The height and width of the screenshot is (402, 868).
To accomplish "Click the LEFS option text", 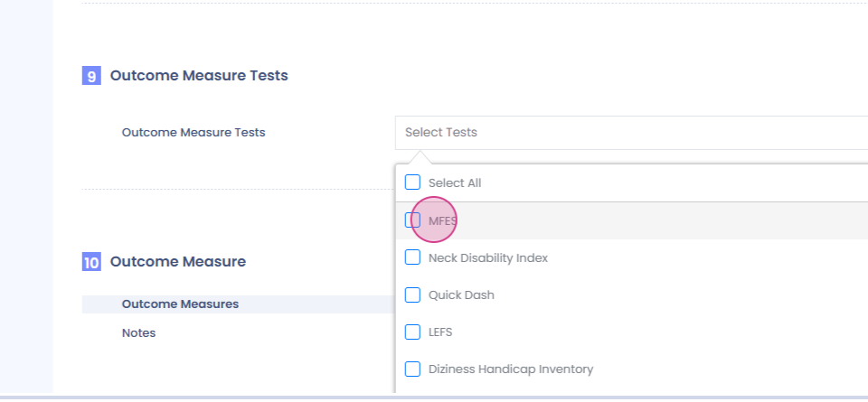I will pyautogui.click(x=440, y=332).
